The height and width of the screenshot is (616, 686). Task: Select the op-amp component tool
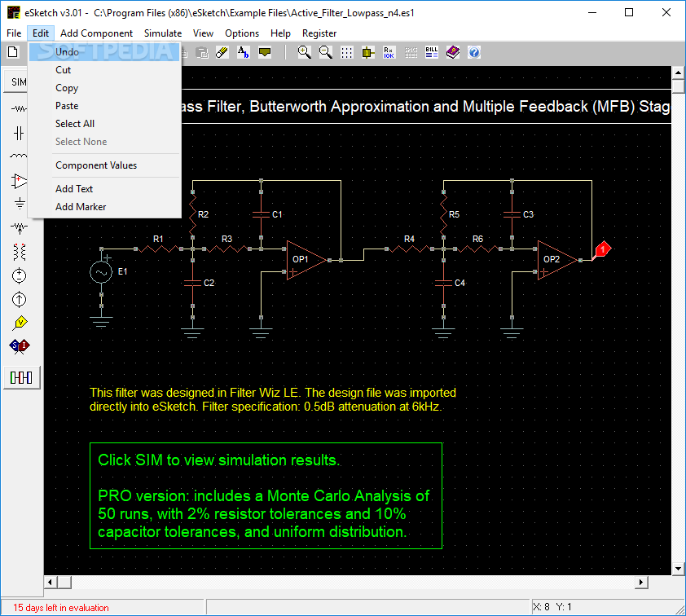(x=19, y=181)
